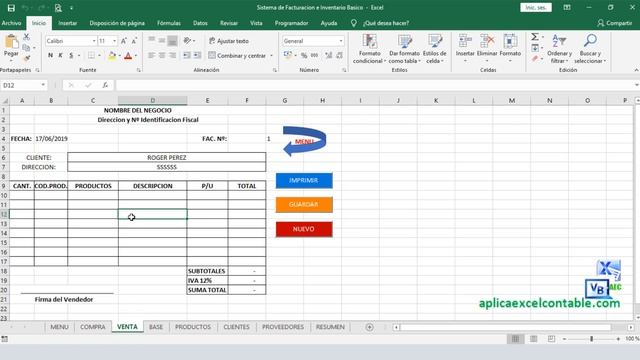This screenshot has width=640, height=360.
Task: Open the COMPRA worksheet tab
Action: 93,327
